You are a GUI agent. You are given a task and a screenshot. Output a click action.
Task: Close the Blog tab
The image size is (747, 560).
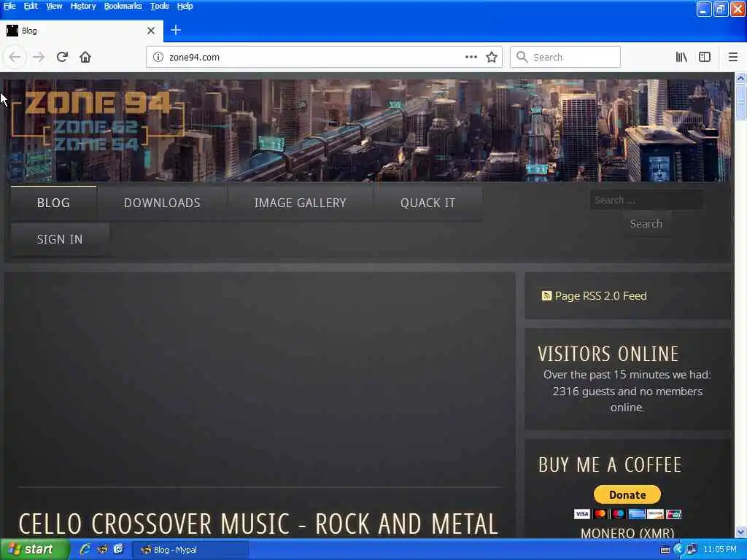point(151,31)
